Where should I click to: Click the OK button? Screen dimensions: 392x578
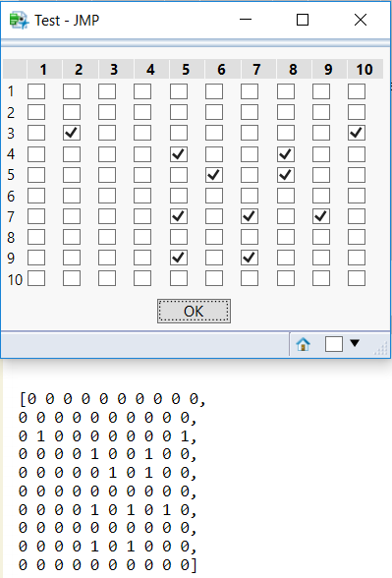194,311
